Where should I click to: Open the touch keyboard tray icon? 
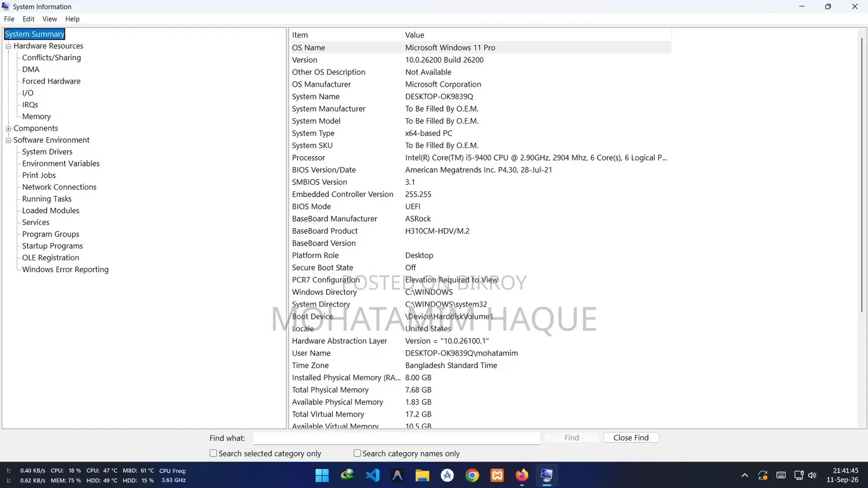781,476
